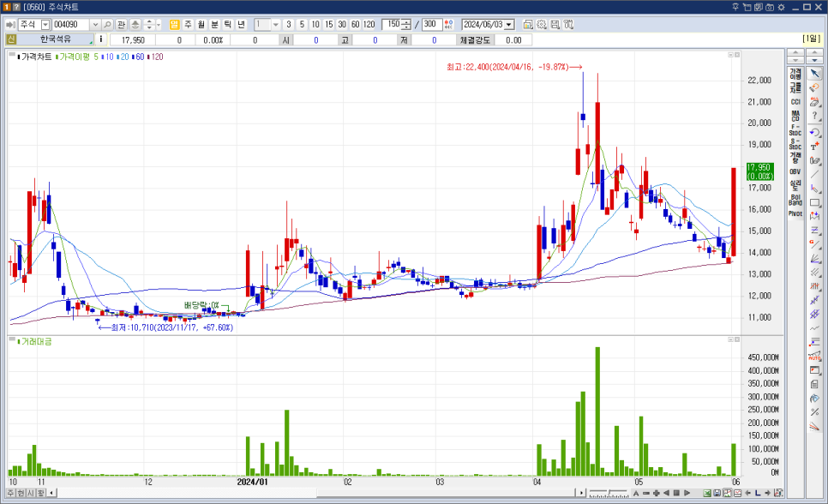
Task: Click the chart indicator icon after date field
Action: click(527, 24)
